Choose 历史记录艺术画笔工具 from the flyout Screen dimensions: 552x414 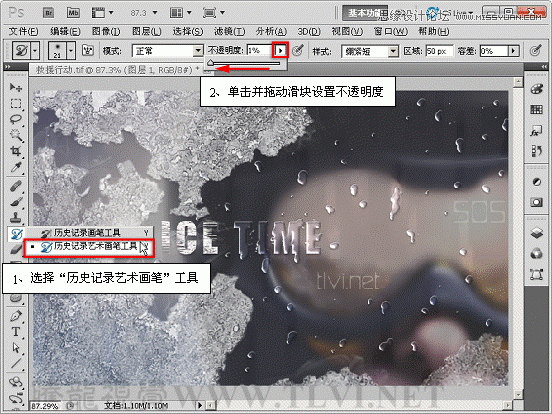click(90, 247)
